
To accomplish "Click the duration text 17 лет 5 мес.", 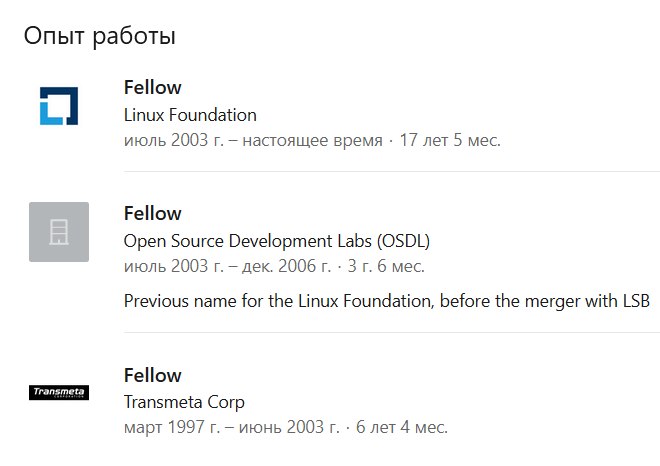I will pos(450,140).
